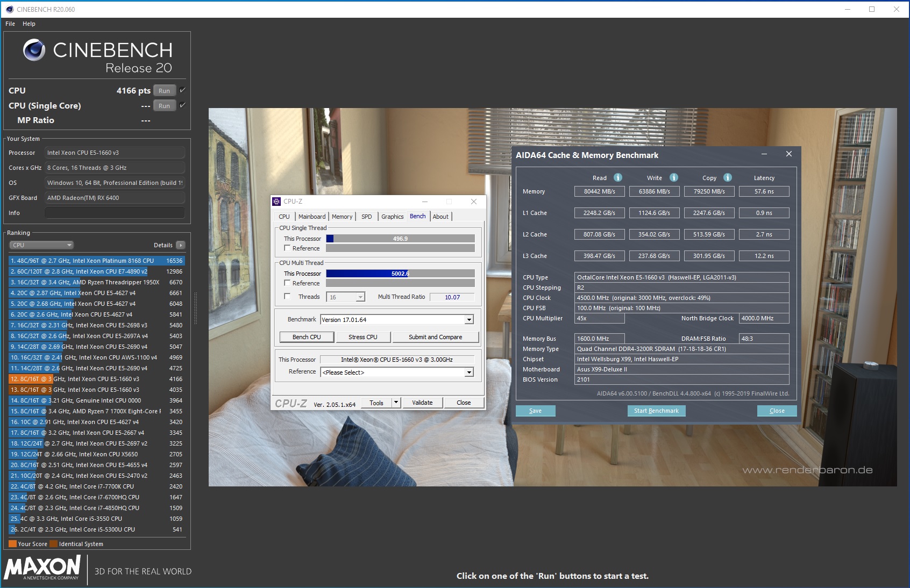Image resolution: width=910 pixels, height=588 pixels.
Task: Open the SPD tab in CPU-Z
Action: (367, 217)
